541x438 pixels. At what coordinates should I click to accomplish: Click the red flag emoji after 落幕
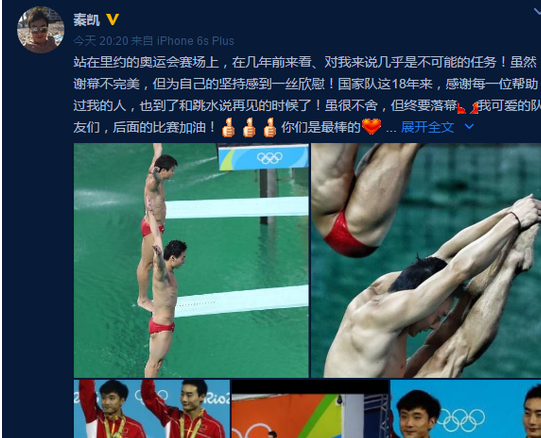pyautogui.click(x=461, y=108)
